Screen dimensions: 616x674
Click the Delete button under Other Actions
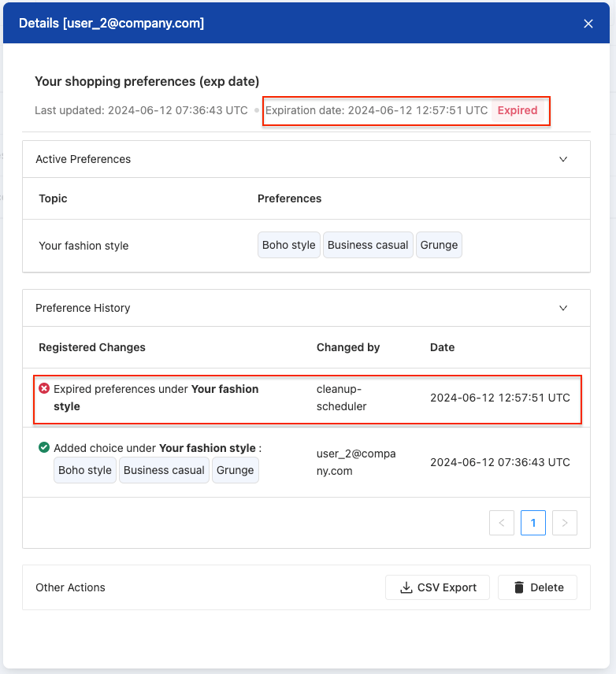pyautogui.click(x=537, y=587)
